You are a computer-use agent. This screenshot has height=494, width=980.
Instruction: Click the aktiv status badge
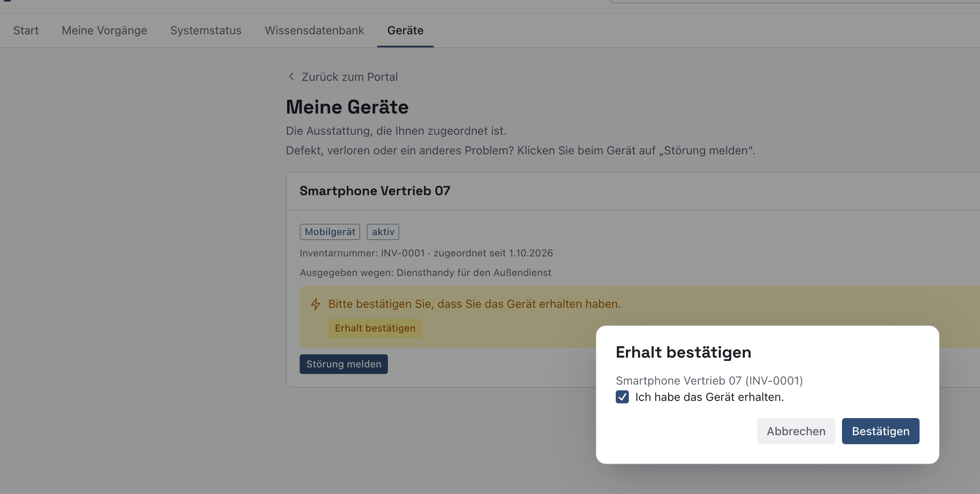point(383,232)
